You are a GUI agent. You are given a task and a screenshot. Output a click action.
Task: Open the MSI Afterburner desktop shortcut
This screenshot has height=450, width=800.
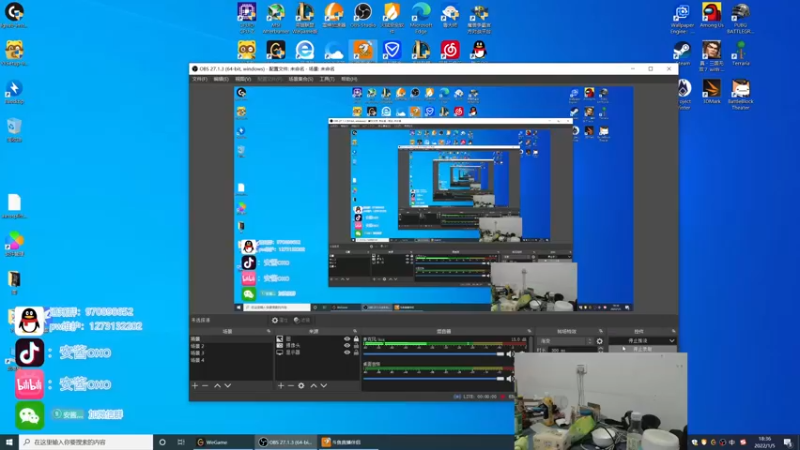(x=276, y=17)
